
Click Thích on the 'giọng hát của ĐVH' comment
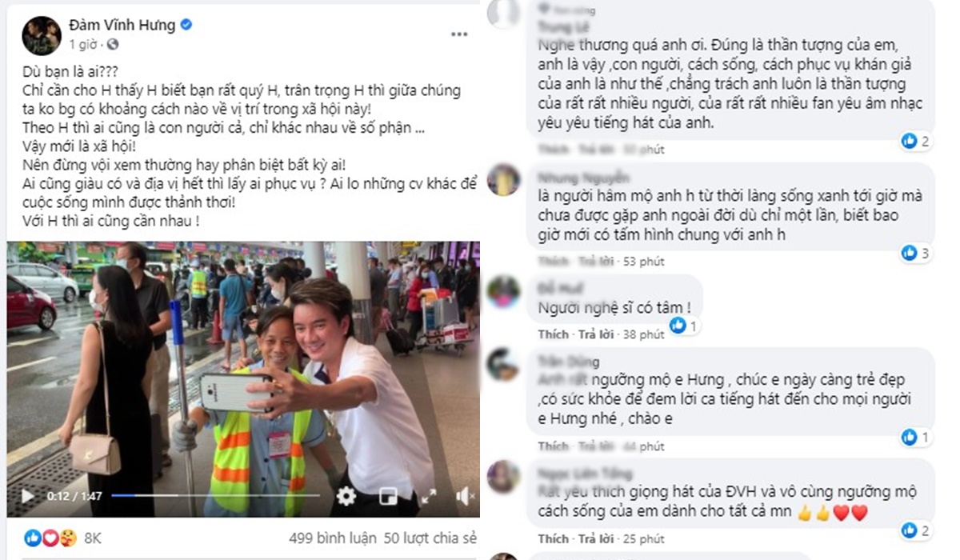(x=554, y=538)
